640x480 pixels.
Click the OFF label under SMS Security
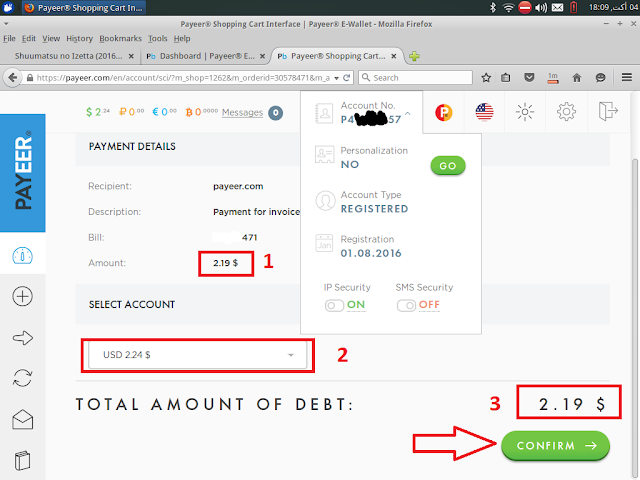click(429, 305)
